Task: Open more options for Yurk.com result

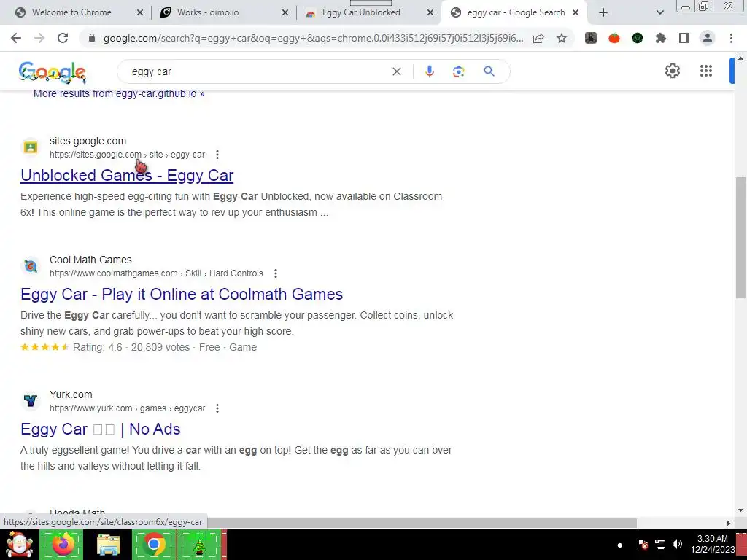Action: tap(217, 408)
